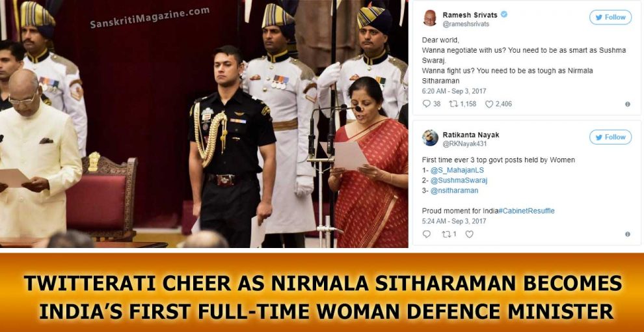
Task: Click the 5:24 AM - Sep 3, 2017 timestamp
Action: [454, 221]
